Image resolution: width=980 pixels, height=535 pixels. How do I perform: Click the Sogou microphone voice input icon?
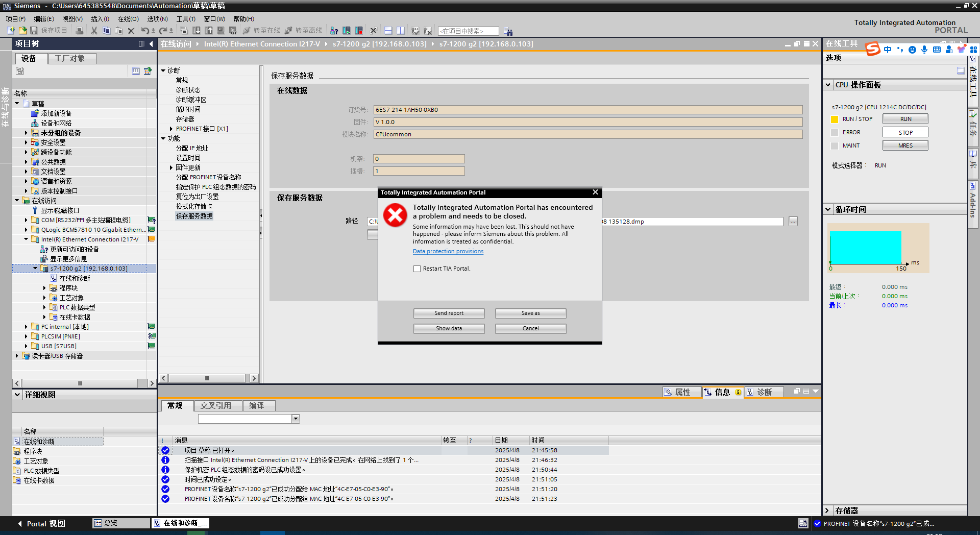click(924, 50)
